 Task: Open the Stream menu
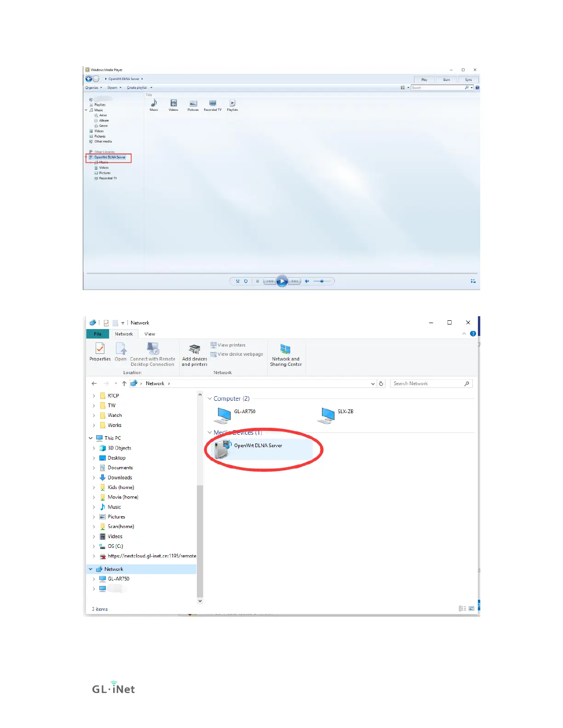click(x=114, y=87)
